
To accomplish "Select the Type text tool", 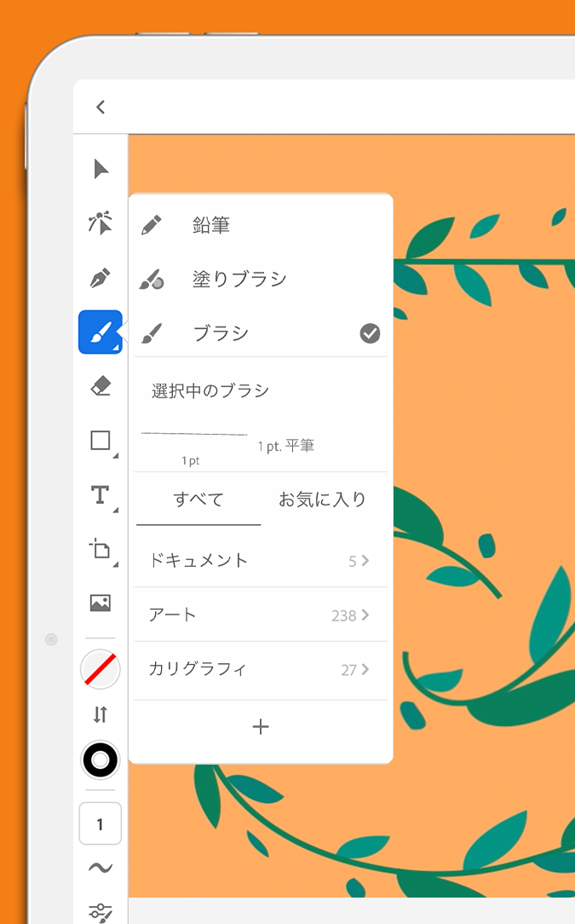I will 101,494.
